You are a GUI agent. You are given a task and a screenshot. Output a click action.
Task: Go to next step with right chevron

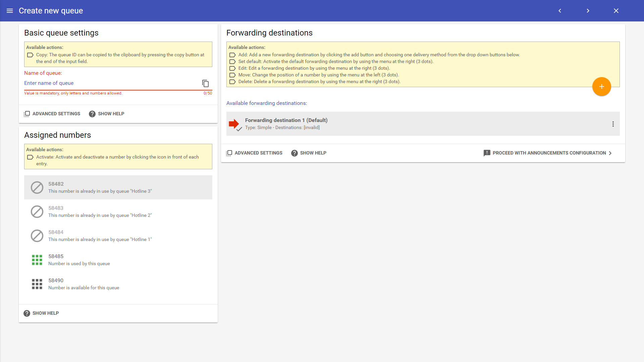[588, 11]
